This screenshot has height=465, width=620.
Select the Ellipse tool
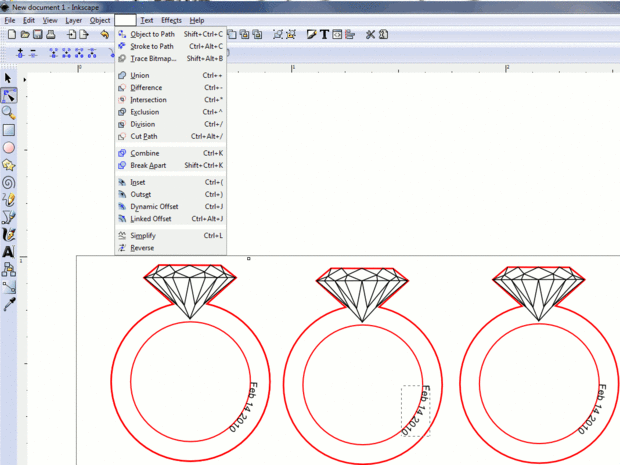click(9, 148)
